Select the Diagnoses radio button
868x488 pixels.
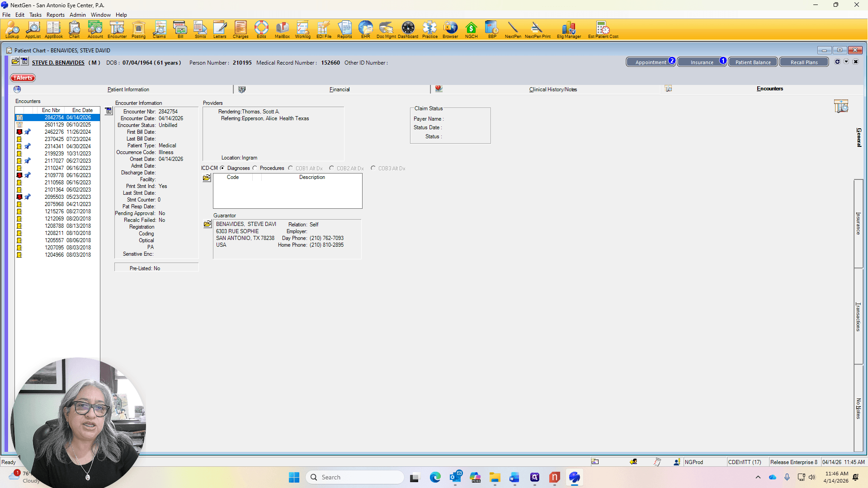222,168
